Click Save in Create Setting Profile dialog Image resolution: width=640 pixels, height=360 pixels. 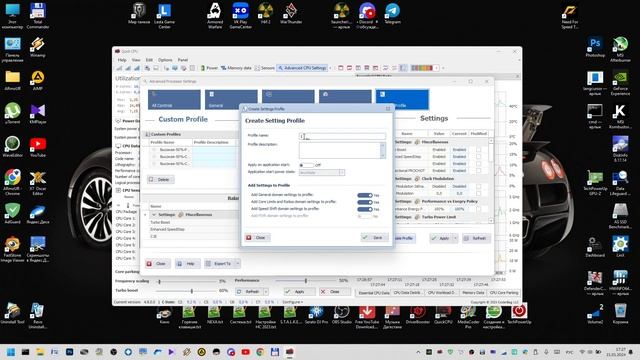point(374,238)
